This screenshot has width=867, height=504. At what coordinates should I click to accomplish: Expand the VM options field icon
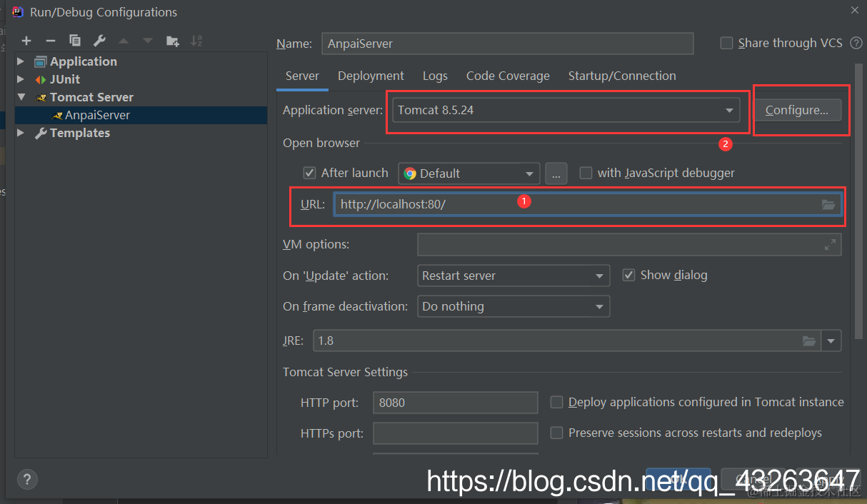[x=830, y=244]
